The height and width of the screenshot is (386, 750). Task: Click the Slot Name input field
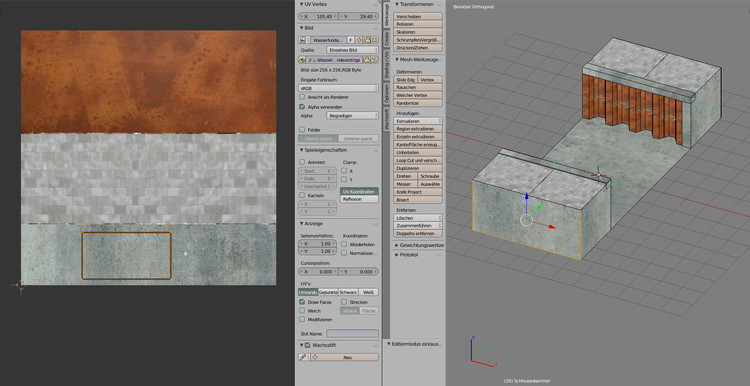pos(353,333)
